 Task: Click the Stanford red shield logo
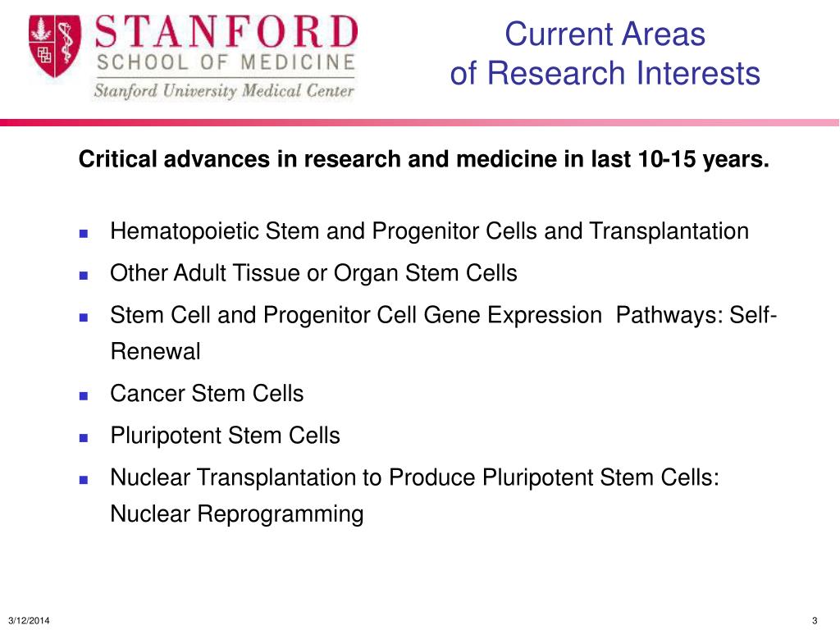click(x=55, y=46)
